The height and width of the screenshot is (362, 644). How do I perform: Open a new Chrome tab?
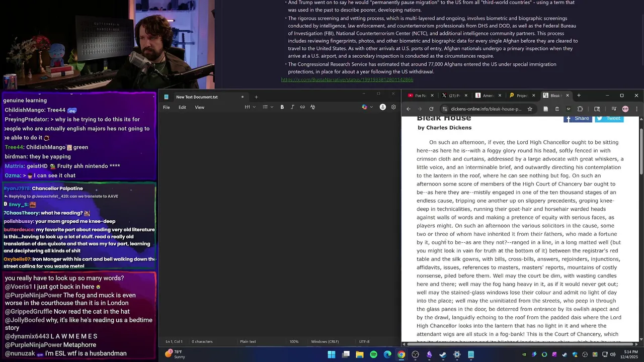pos(579,96)
